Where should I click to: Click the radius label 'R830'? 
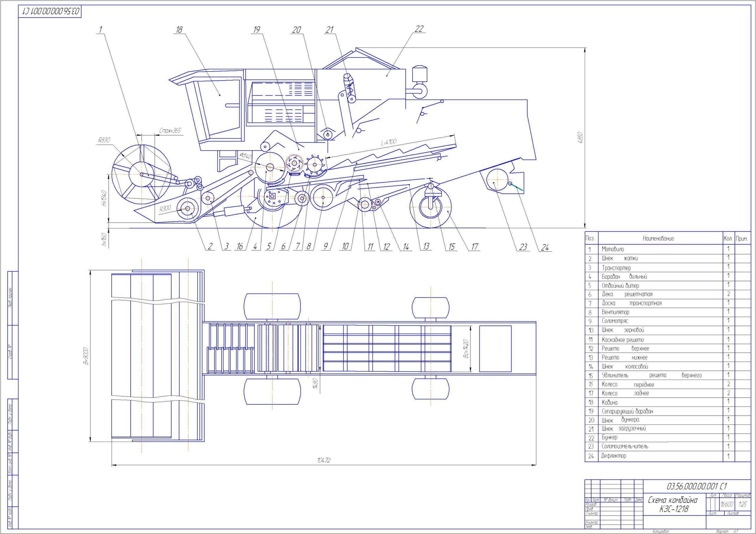[x=104, y=140]
